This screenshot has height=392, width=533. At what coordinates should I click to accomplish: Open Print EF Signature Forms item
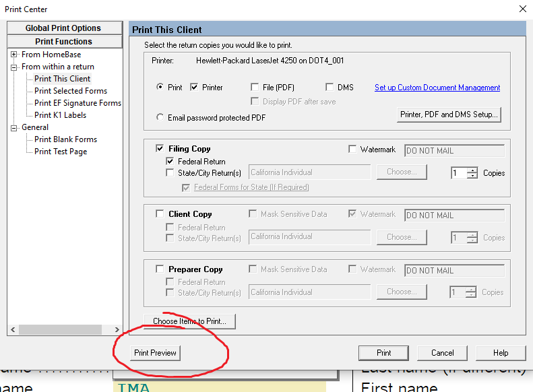pos(77,103)
